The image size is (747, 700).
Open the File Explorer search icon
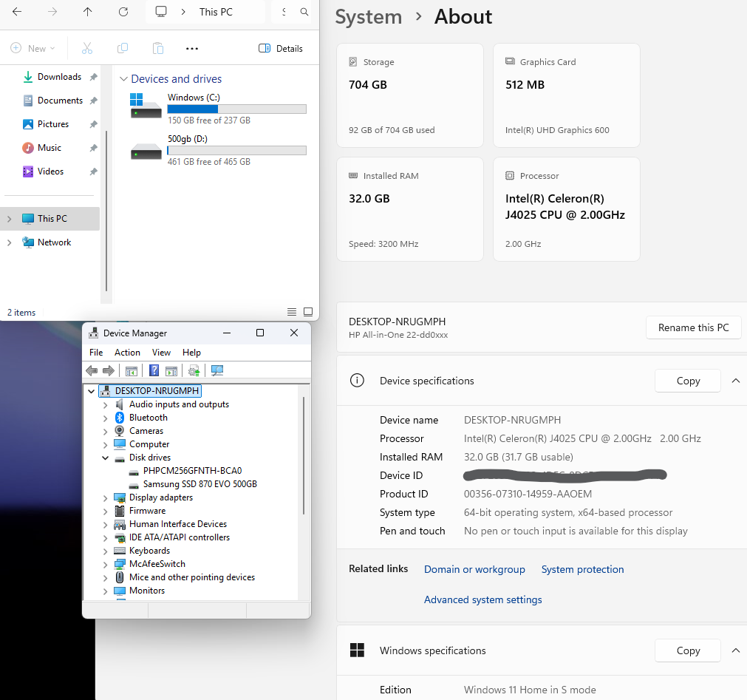click(304, 12)
